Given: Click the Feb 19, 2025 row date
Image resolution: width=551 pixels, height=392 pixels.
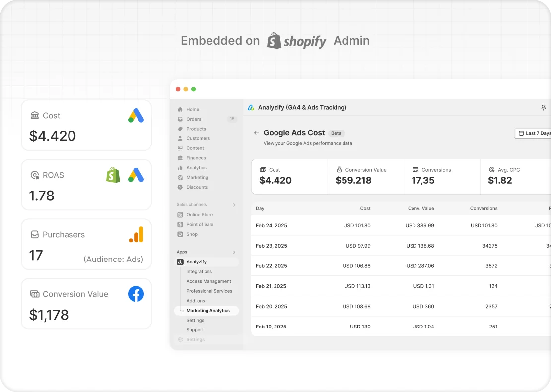Looking at the screenshot, I should tap(271, 327).
